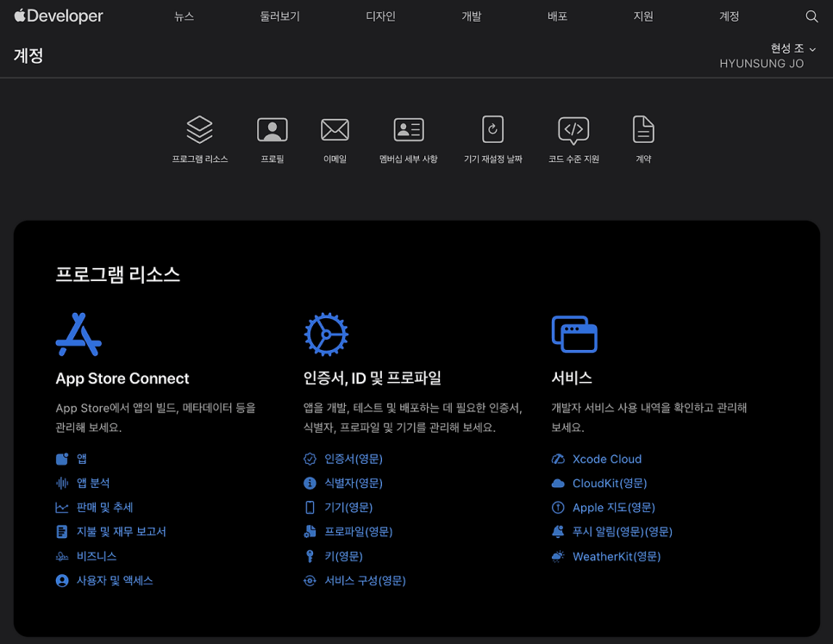Open the 사용자 및 액세스 link

[115, 581]
